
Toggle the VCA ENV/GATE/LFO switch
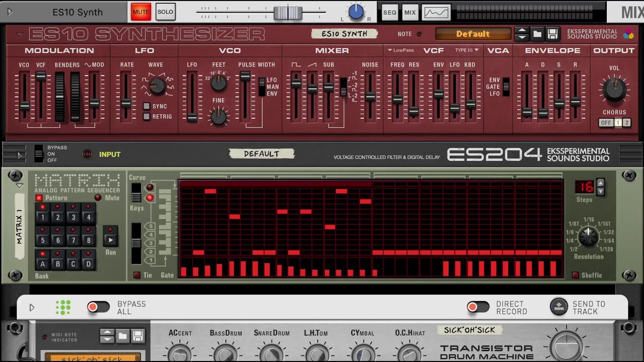pos(506,87)
